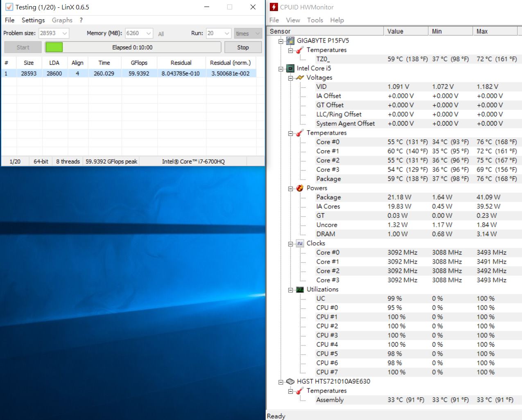Click the Time column header in LinX
Viewport: 522px width, 420px height.
click(x=104, y=63)
